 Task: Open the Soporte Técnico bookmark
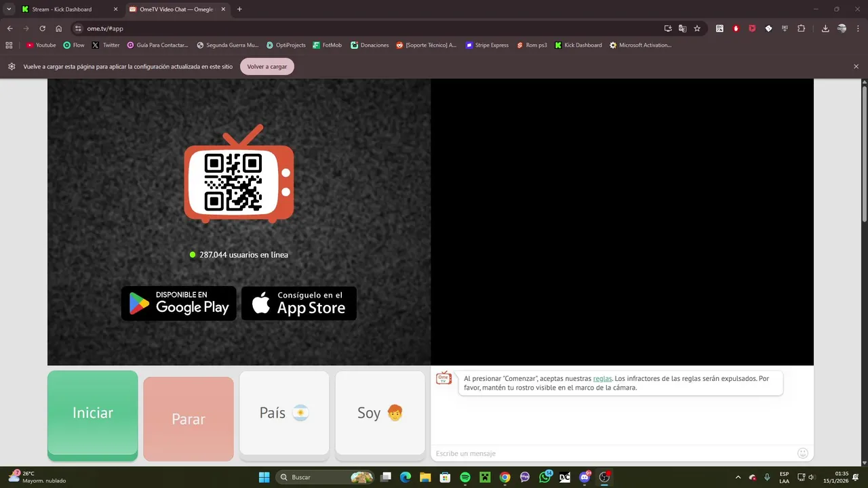point(427,45)
